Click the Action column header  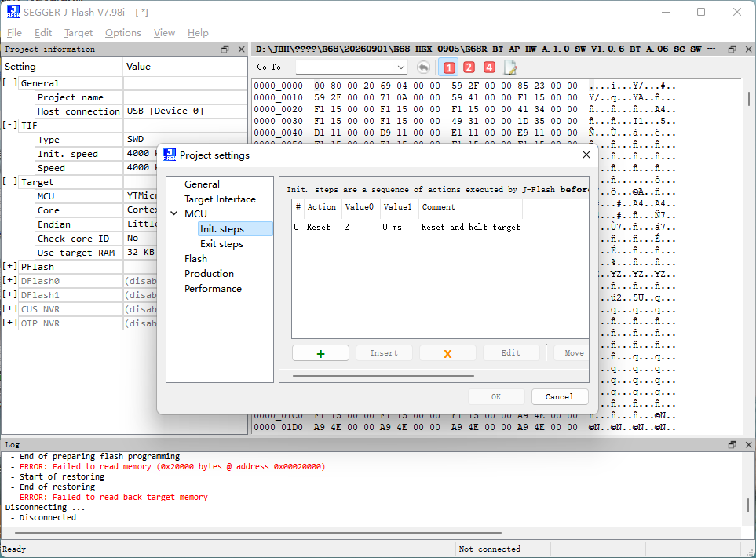point(322,207)
